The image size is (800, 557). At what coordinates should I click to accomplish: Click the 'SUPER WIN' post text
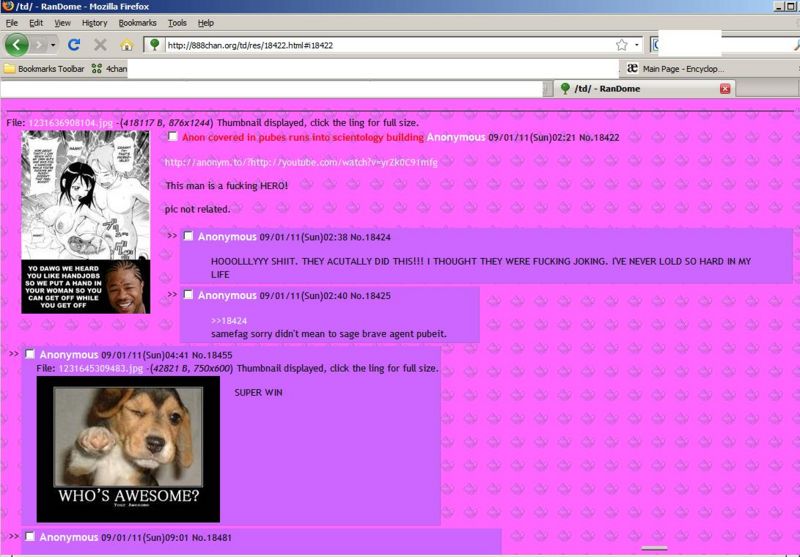[x=258, y=393]
